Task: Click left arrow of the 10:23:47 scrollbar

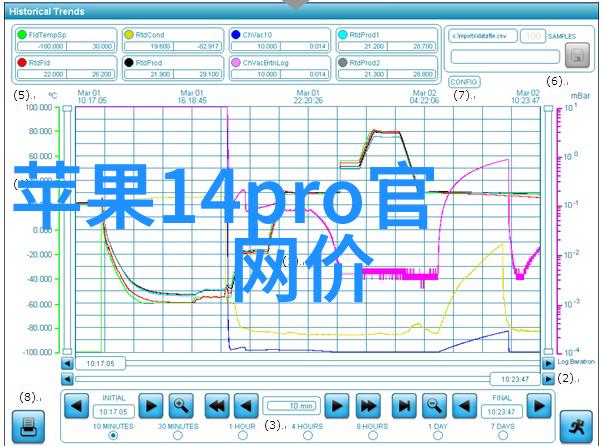Action: [67, 379]
